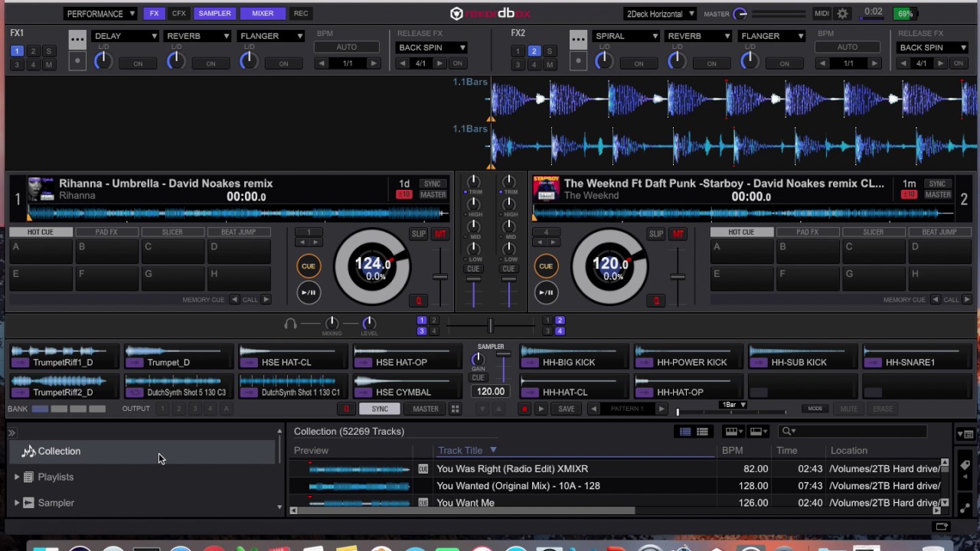980x551 pixels.
Task: Select CFX tab in top bar
Action: pyautogui.click(x=178, y=14)
